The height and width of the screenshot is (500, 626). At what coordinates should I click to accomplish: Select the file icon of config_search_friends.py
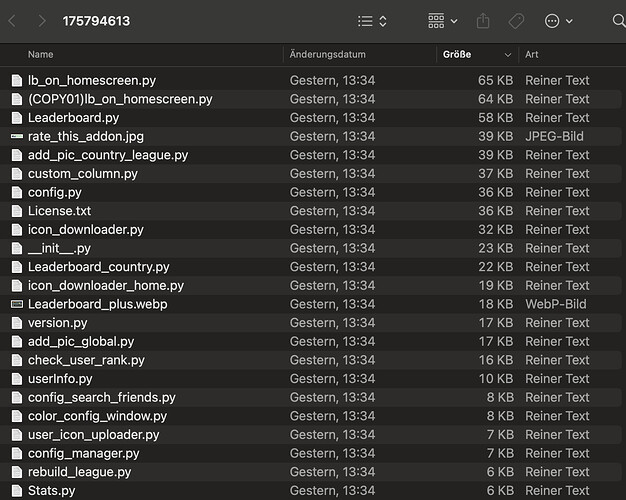[17, 397]
